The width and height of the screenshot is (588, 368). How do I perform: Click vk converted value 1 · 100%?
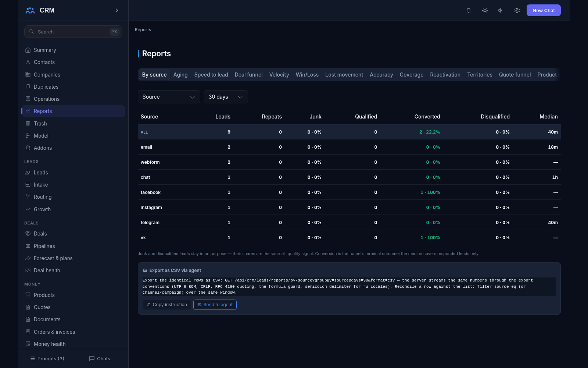[x=430, y=238]
